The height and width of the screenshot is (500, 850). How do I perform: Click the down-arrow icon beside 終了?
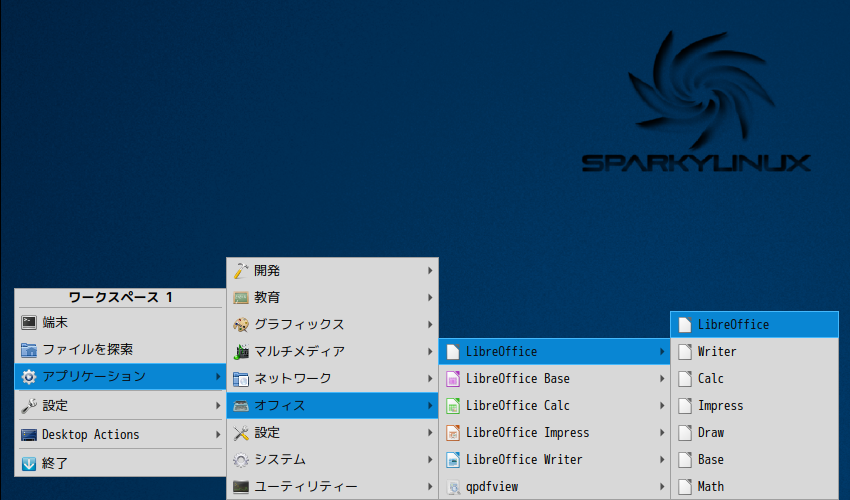click(29, 464)
